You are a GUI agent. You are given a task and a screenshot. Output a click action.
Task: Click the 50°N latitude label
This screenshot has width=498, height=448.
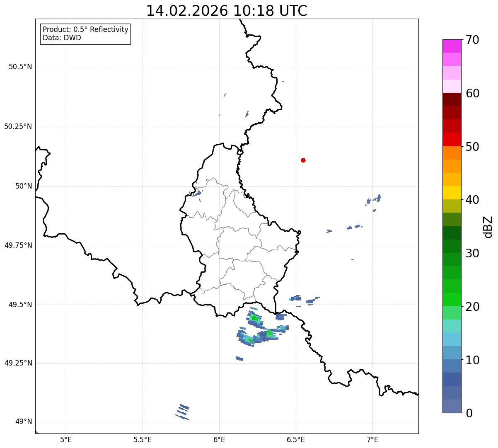pyautogui.click(x=24, y=186)
